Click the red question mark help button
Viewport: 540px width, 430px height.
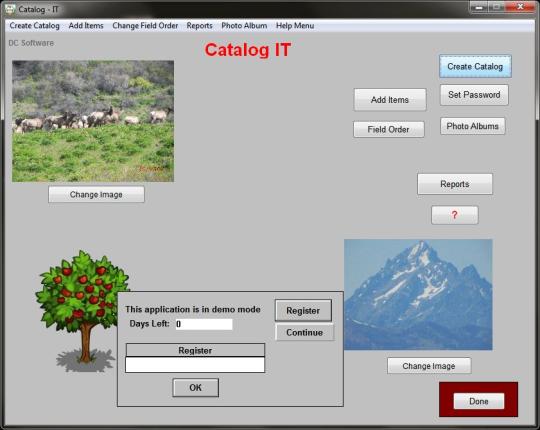[x=455, y=215]
